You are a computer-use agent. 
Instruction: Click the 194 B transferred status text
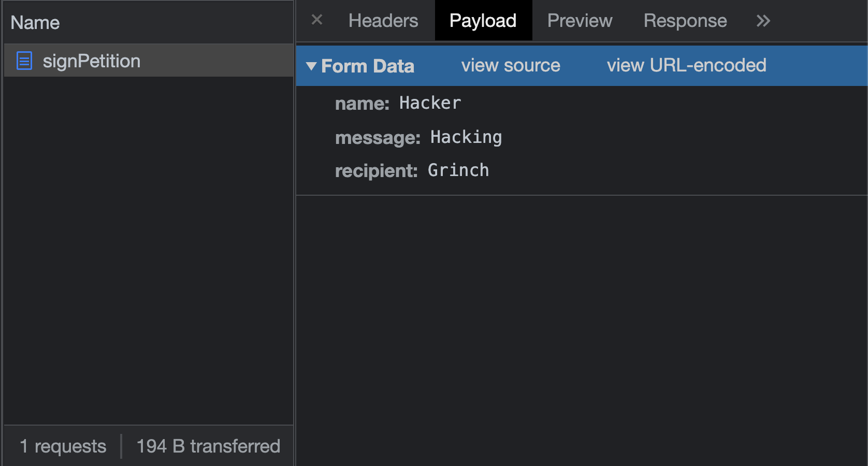pyautogui.click(x=208, y=446)
